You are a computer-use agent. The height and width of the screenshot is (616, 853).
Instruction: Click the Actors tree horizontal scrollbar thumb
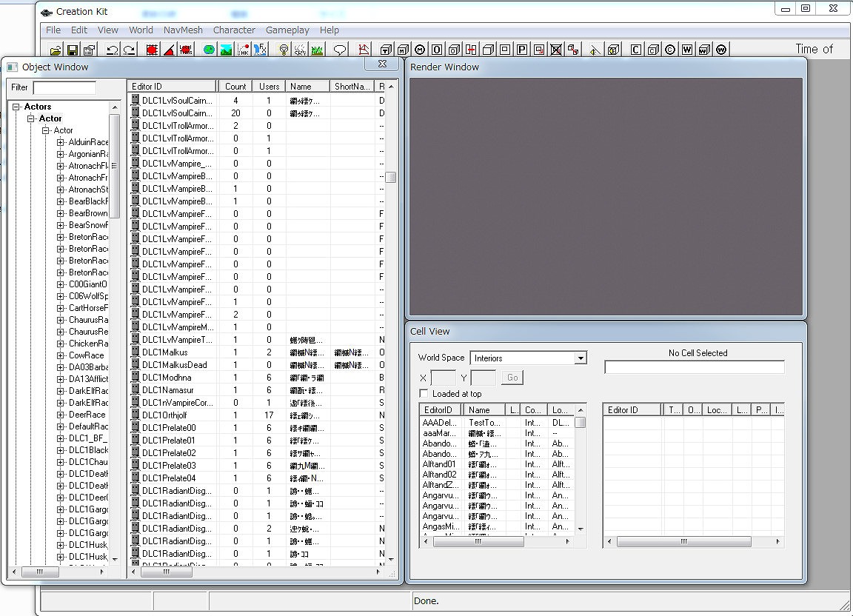point(40,572)
